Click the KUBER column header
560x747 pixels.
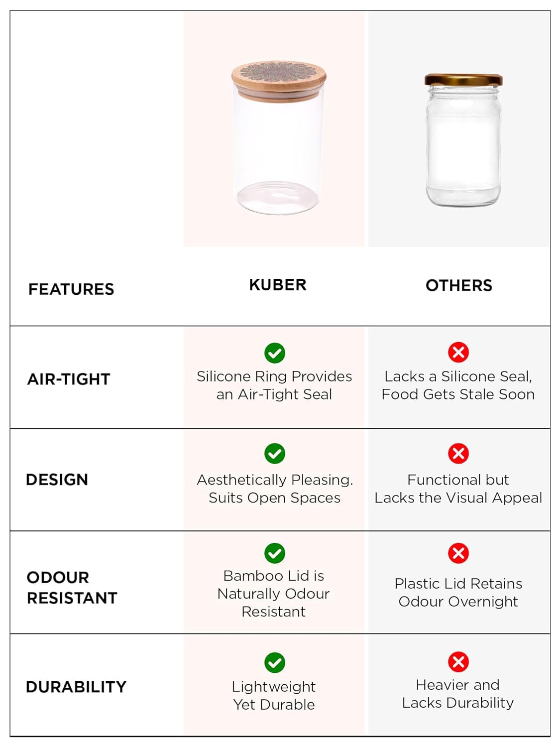click(x=278, y=285)
